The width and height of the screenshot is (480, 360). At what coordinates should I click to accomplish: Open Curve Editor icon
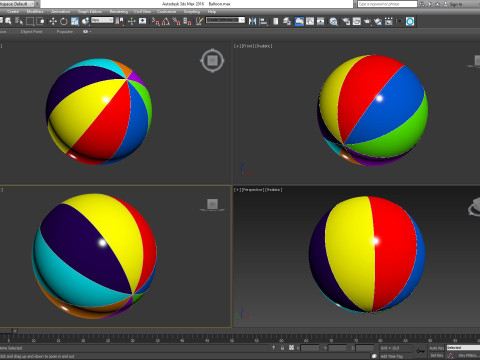tap(310, 21)
